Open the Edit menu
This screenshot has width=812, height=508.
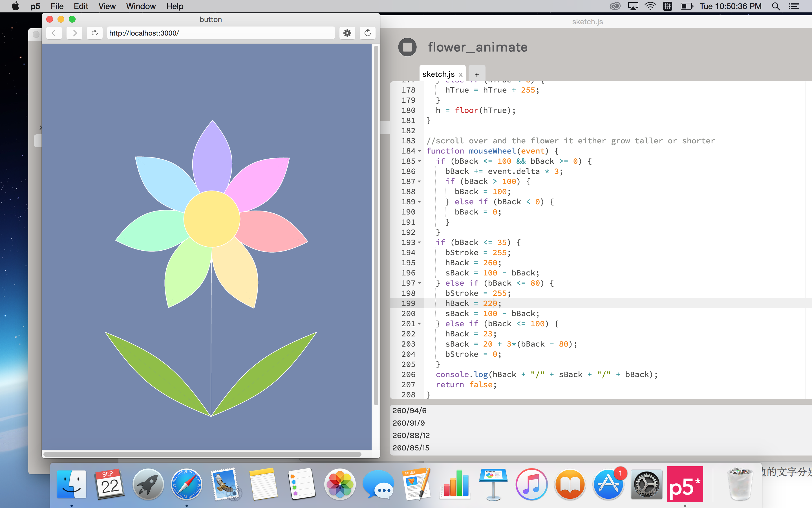(81, 6)
